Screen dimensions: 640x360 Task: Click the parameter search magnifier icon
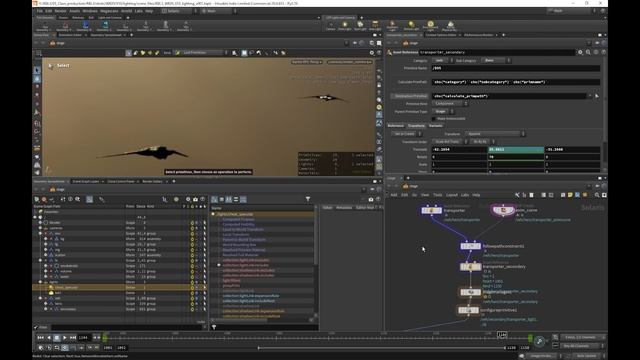tap(588, 52)
